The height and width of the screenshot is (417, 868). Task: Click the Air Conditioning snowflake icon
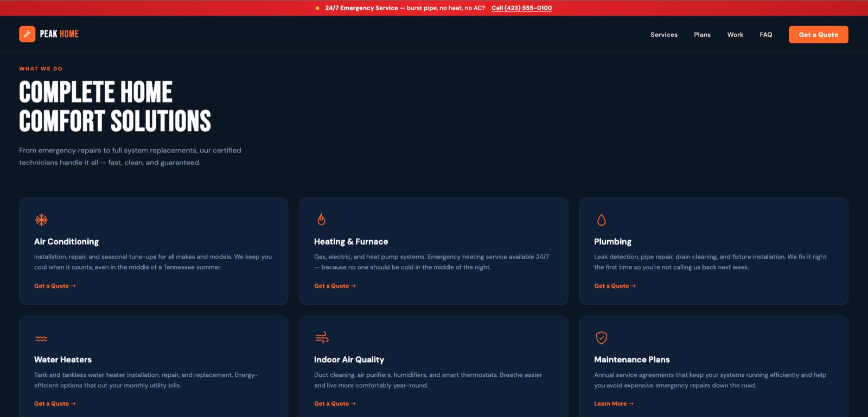tap(41, 220)
